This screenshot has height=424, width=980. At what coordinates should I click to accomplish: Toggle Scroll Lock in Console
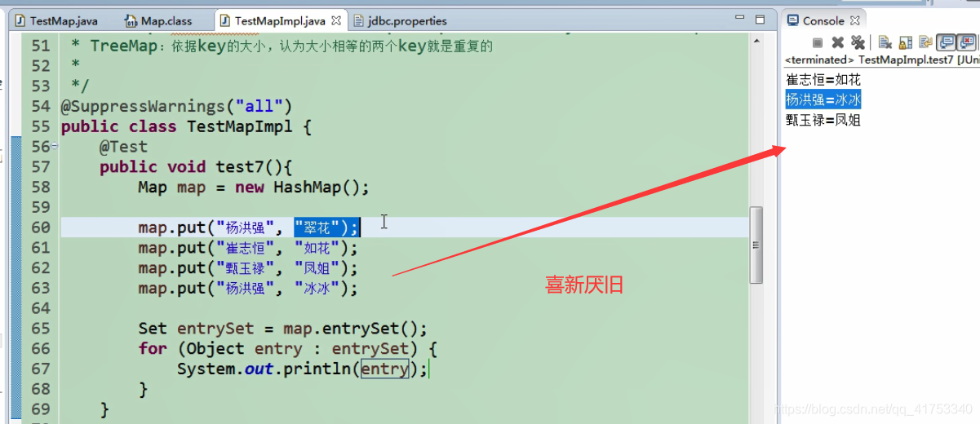(x=906, y=42)
